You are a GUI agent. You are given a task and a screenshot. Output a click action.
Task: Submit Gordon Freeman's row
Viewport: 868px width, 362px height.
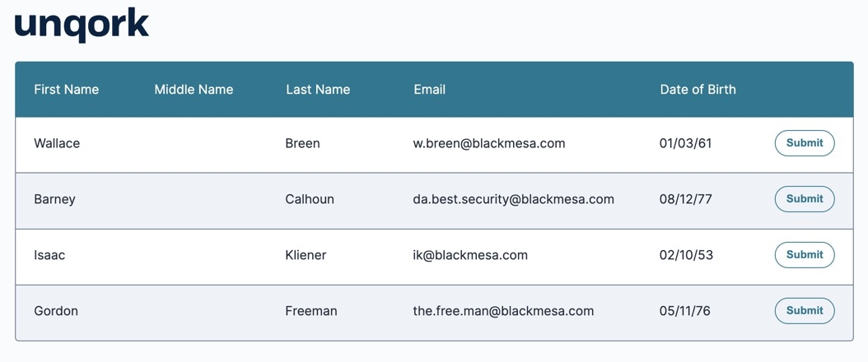coord(805,311)
